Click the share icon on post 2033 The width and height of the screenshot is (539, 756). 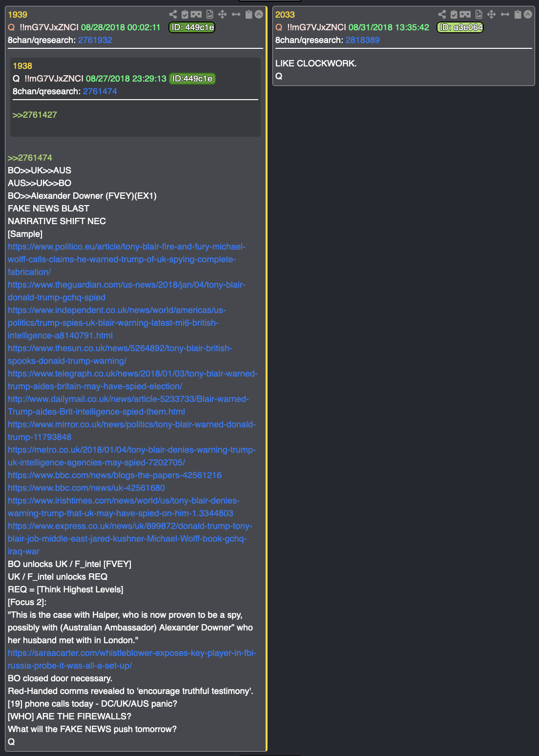pos(442,15)
